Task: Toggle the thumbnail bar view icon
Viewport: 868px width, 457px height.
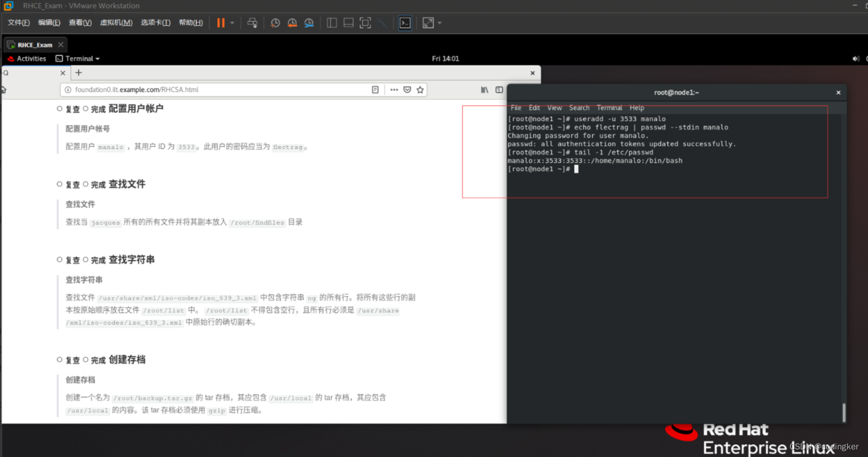Action: tap(349, 23)
